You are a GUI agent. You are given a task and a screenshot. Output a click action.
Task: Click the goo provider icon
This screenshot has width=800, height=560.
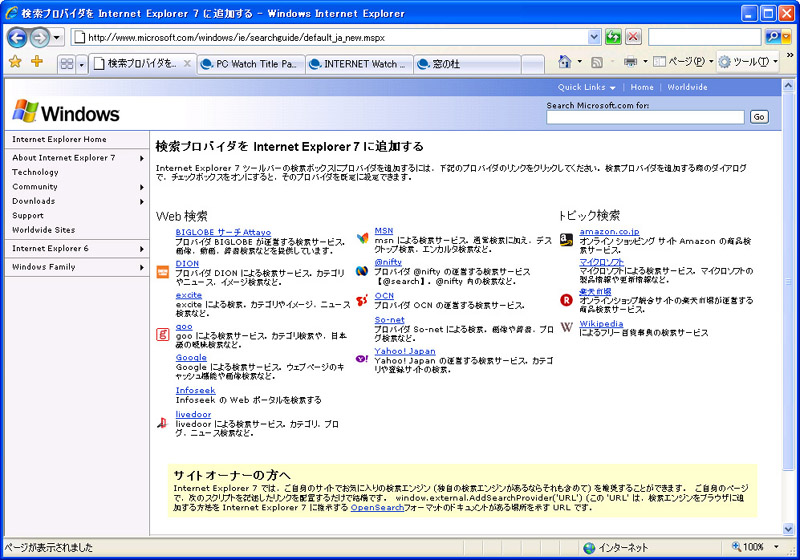click(x=162, y=335)
